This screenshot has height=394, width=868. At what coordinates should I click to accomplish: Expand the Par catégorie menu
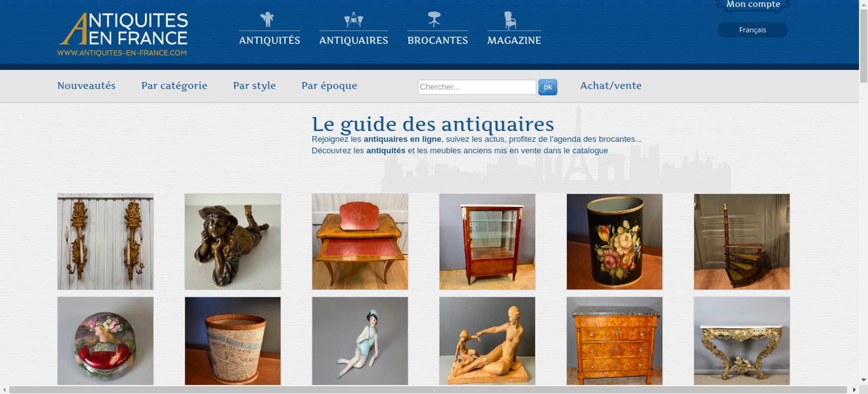tap(174, 85)
